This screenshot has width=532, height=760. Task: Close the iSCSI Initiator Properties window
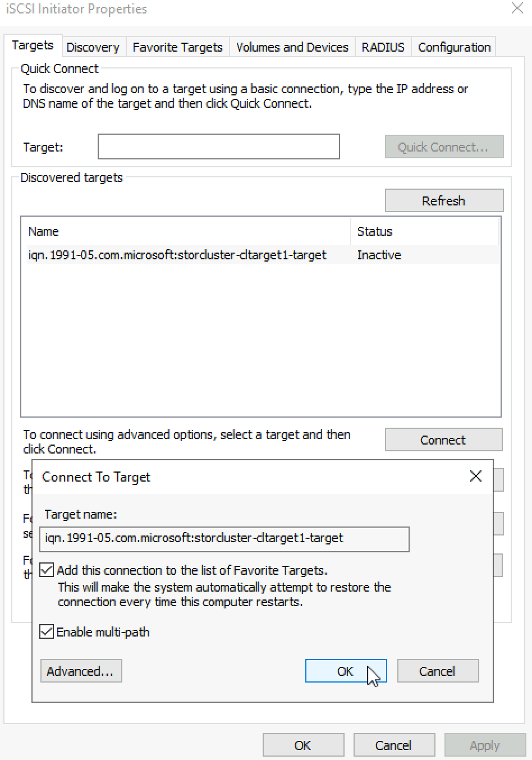pyautogui.click(x=517, y=8)
